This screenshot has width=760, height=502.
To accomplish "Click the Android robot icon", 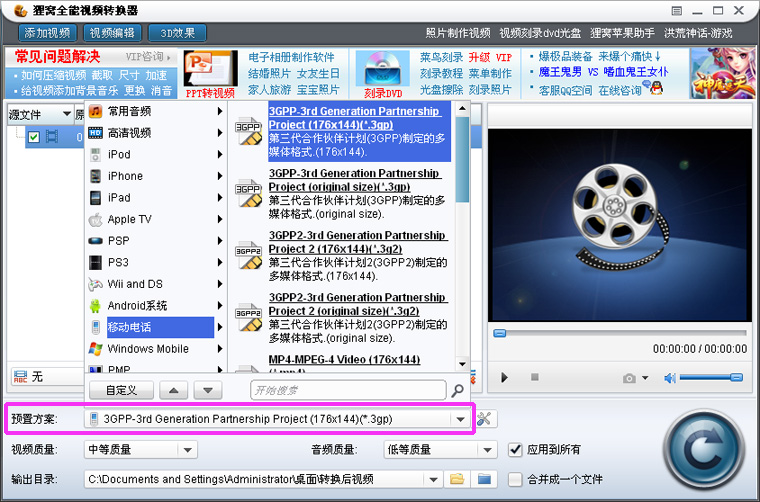I will click(x=95, y=306).
